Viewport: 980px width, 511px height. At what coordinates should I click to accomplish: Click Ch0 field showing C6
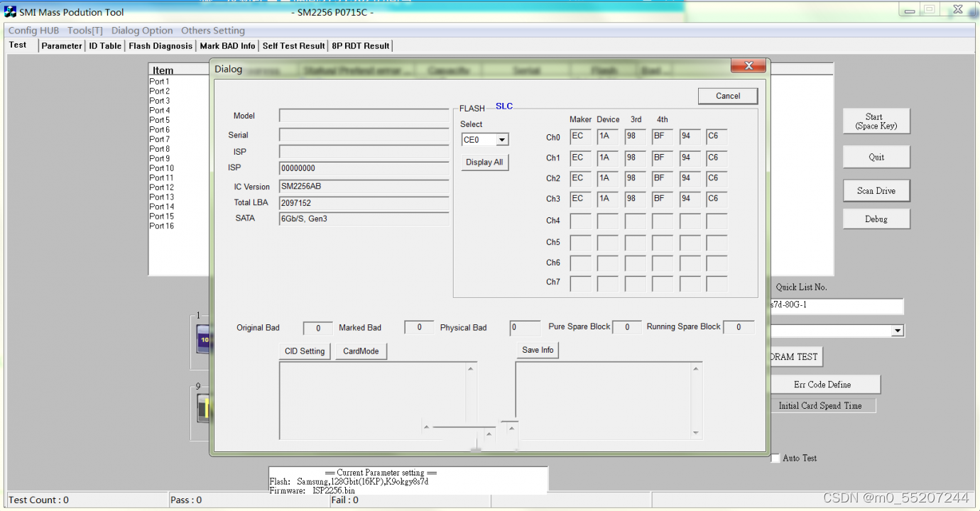[717, 137]
